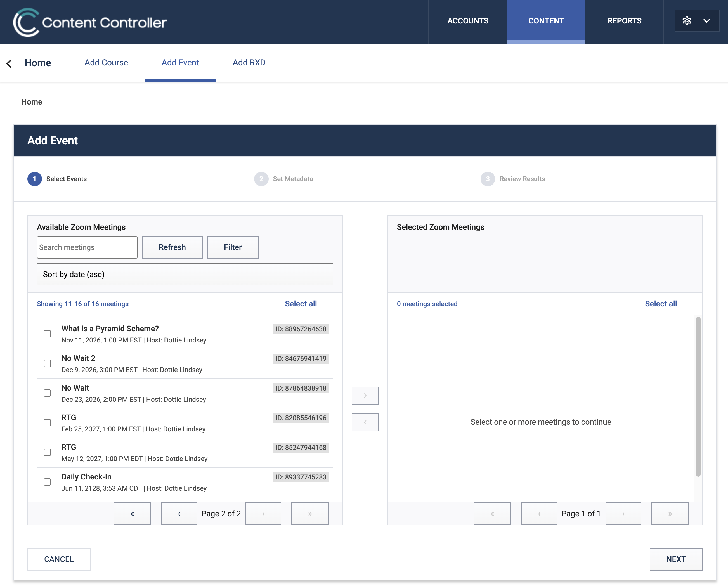Check the No Wait 2 meeting
Screen dimensions: 728x586
tap(47, 363)
